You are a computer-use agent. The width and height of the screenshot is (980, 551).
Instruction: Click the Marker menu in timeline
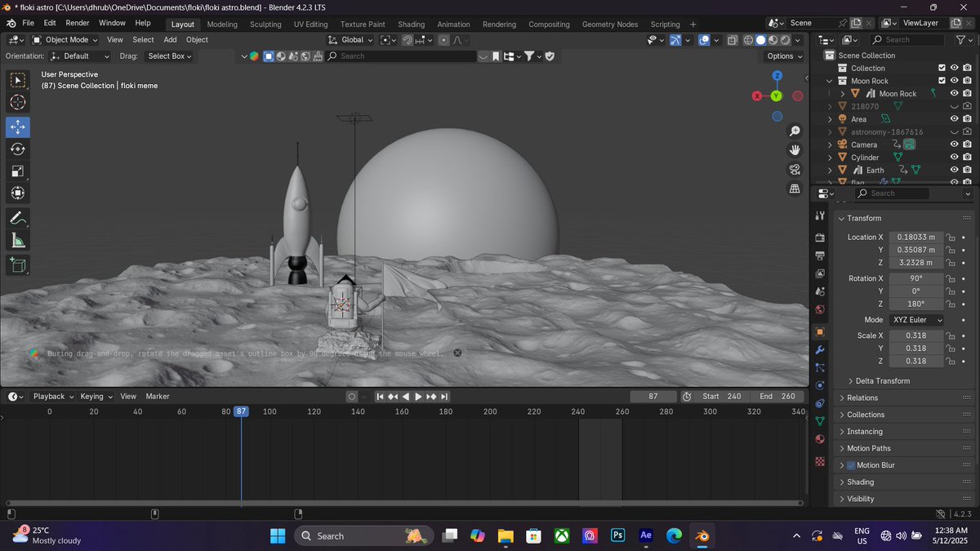coord(158,396)
